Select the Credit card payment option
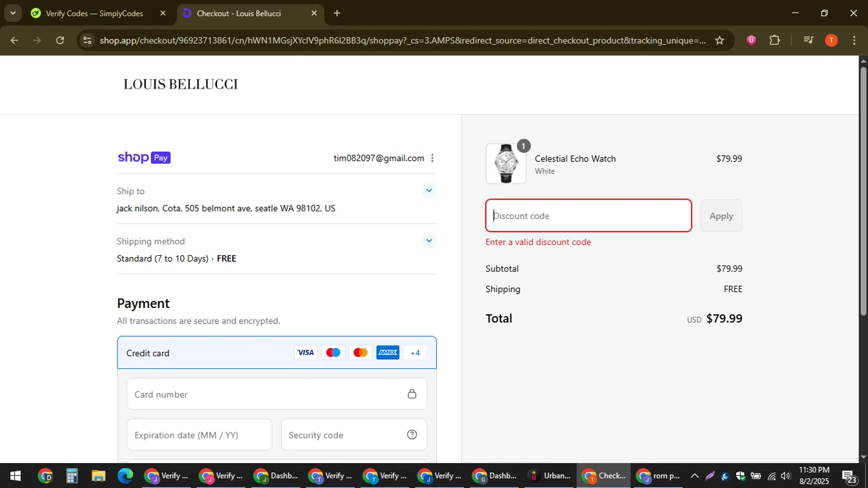This screenshot has height=488, width=868. click(277, 353)
